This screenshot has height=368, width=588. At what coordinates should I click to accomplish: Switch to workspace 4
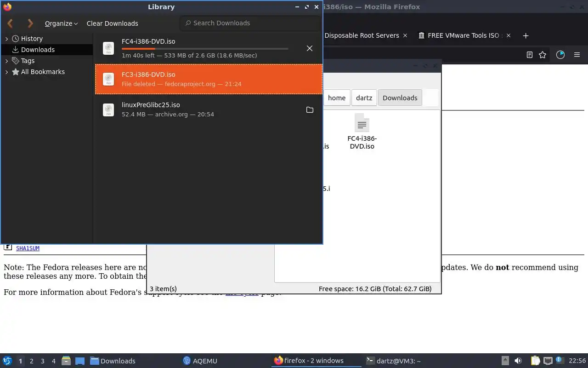[53, 361]
